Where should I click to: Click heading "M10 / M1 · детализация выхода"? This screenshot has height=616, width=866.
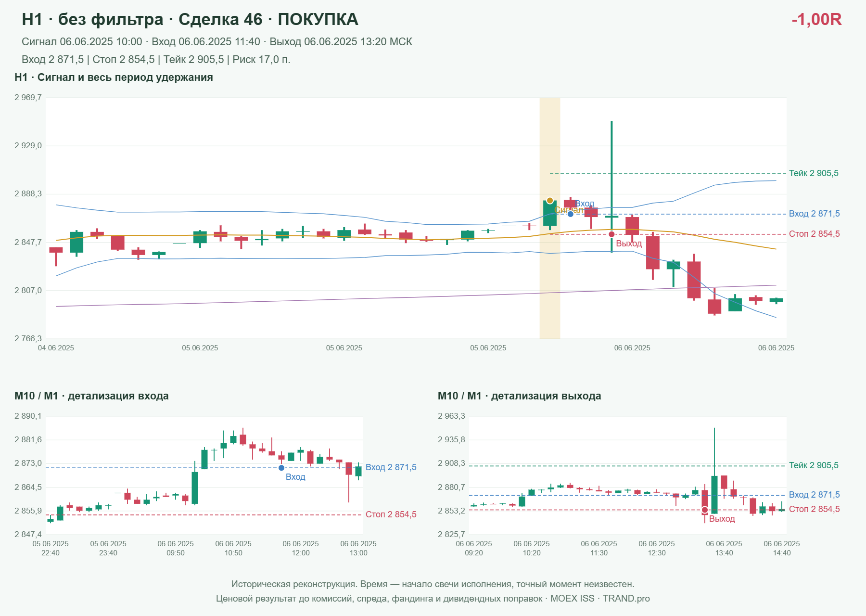coord(520,396)
